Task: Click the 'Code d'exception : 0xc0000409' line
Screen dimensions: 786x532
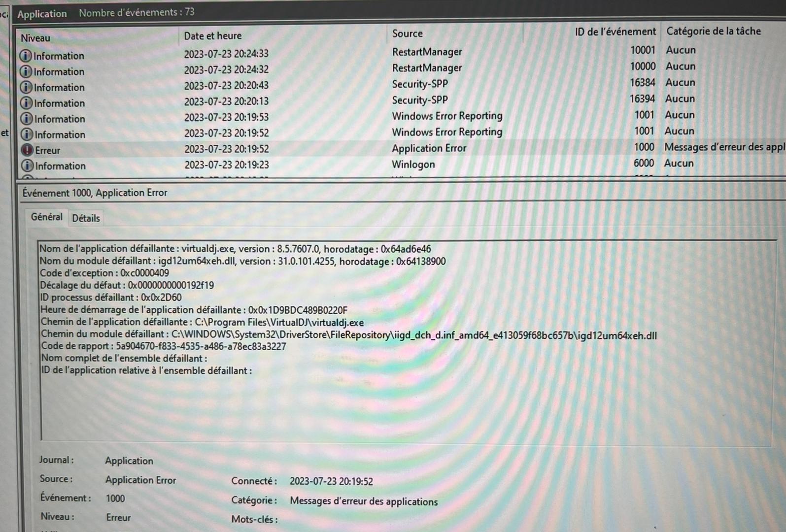Action: [104, 273]
